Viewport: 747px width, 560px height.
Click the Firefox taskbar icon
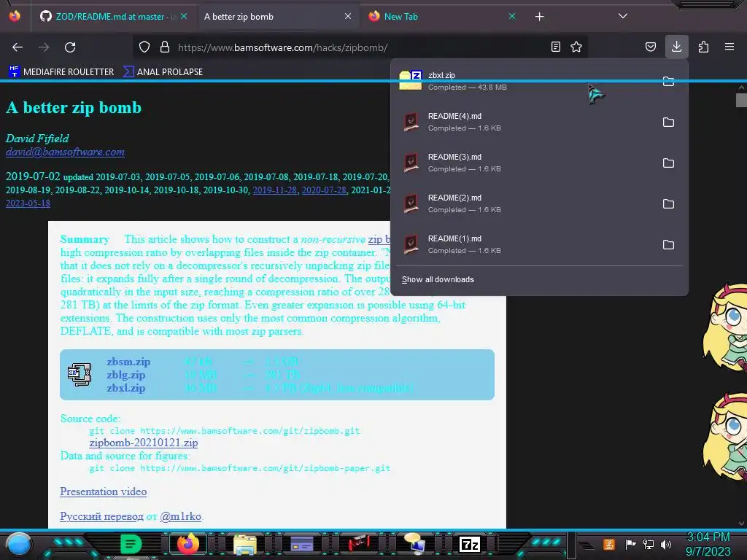(x=187, y=544)
